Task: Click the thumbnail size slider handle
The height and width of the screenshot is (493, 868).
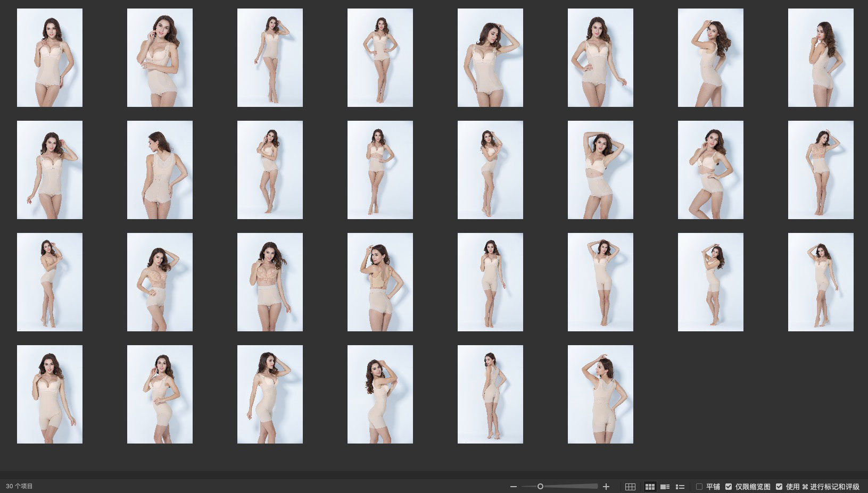Action: click(x=540, y=487)
